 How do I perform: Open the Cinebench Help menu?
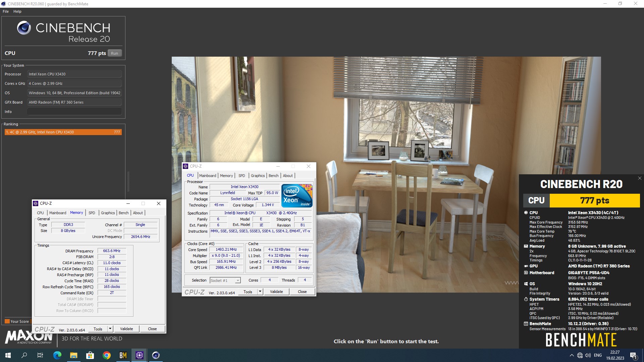pos(17,11)
